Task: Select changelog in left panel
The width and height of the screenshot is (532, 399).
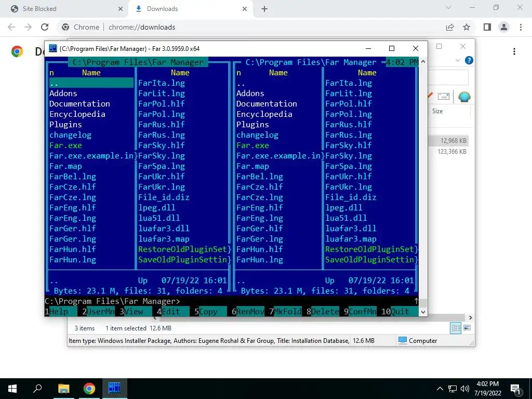Action: click(70, 135)
